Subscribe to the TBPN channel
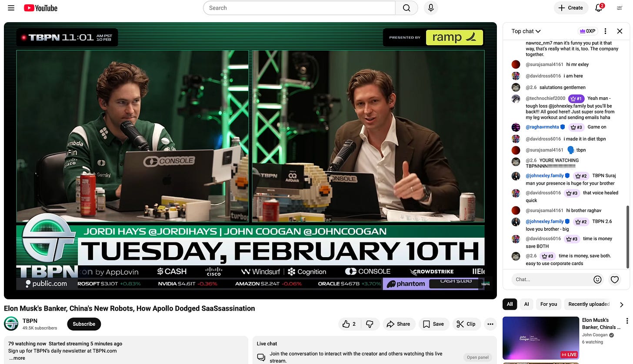The height and width of the screenshot is (364, 633). 84,324
